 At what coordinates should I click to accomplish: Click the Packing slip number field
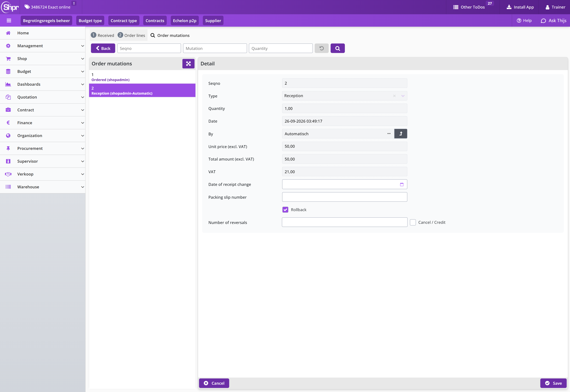(344, 197)
